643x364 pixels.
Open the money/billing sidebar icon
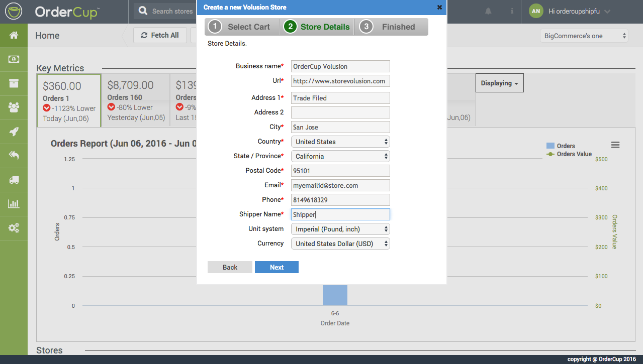14,59
